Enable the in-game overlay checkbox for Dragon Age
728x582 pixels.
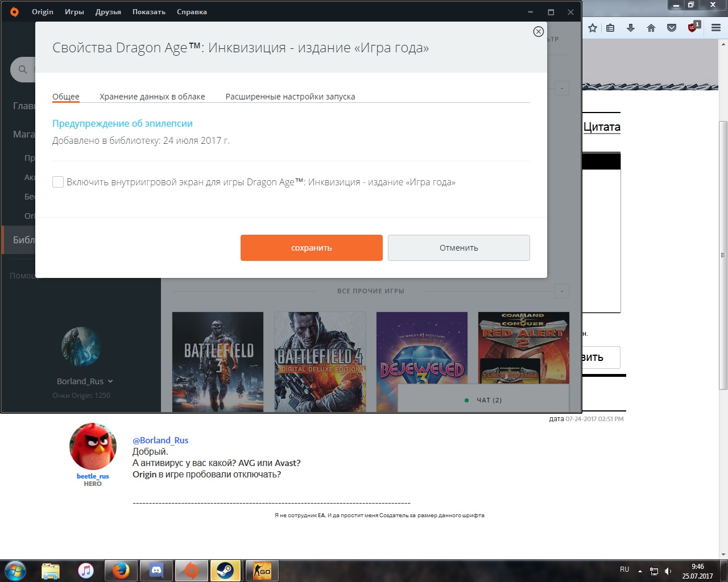(58, 182)
